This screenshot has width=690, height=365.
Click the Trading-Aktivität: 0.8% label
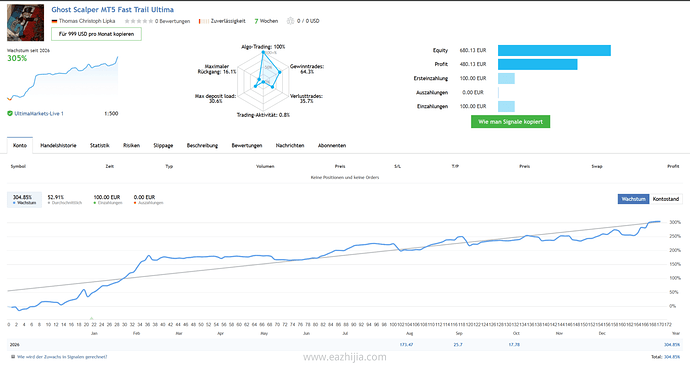pos(263,115)
